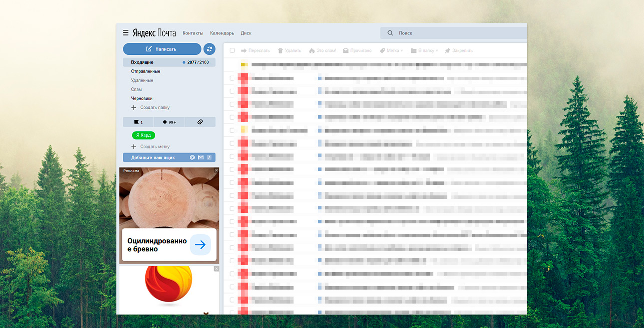This screenshot has height=328, width=644.
Task: Tick the select-all checkbox in toolbar
Action: pos(232,51)
